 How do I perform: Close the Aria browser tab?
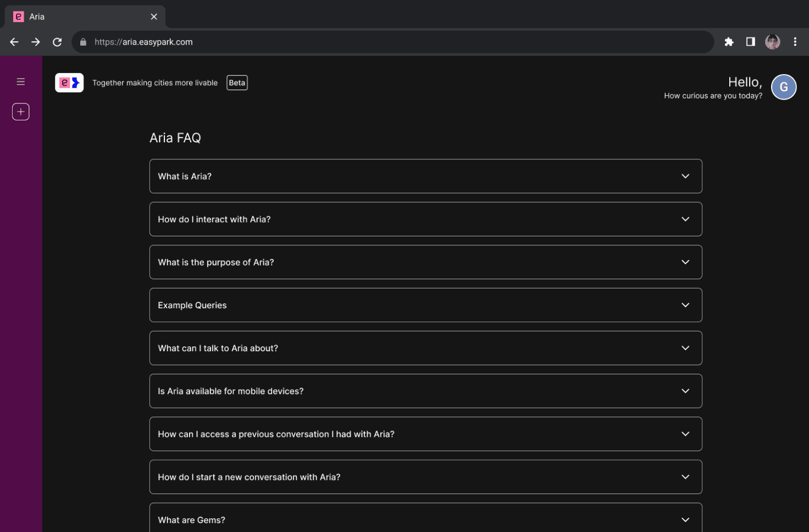point(154,16)
